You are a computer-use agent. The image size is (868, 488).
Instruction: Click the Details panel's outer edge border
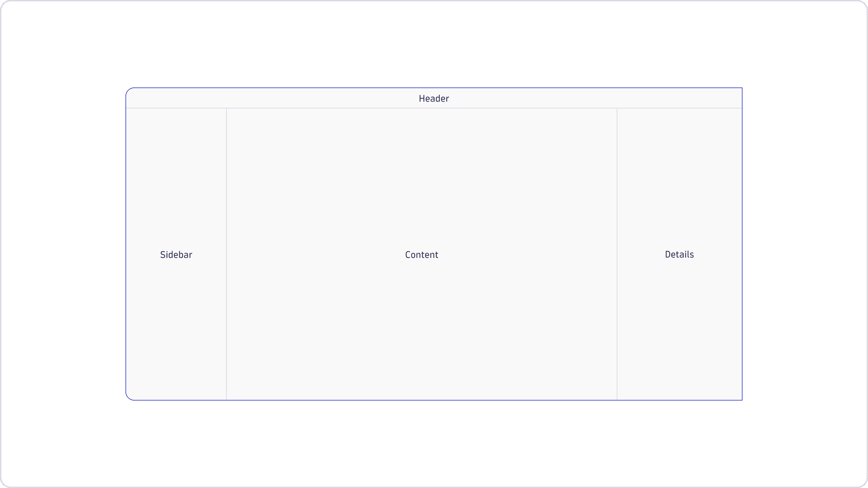tap(742, 254)
